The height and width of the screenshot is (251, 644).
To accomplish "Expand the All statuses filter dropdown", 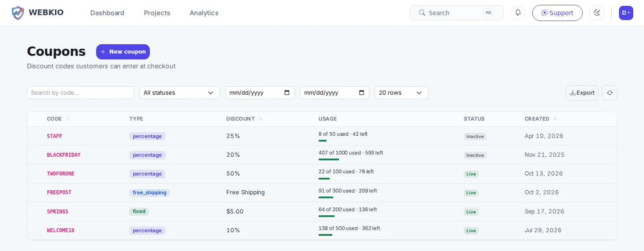I will click(x=180, y=93).
